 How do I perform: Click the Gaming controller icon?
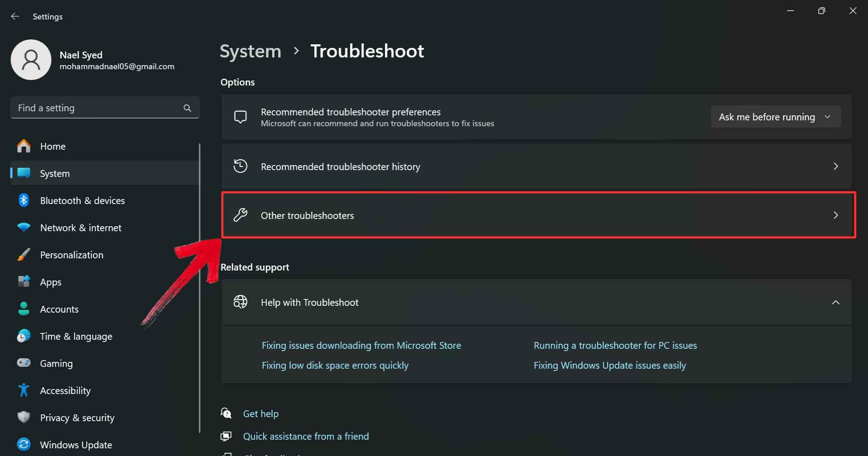tap(23, 363)
